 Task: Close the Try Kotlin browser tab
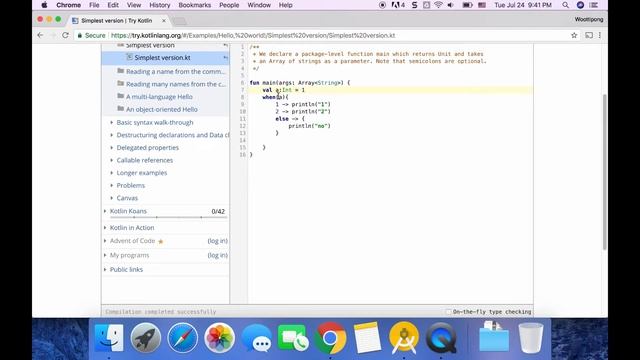pos(164,20)
